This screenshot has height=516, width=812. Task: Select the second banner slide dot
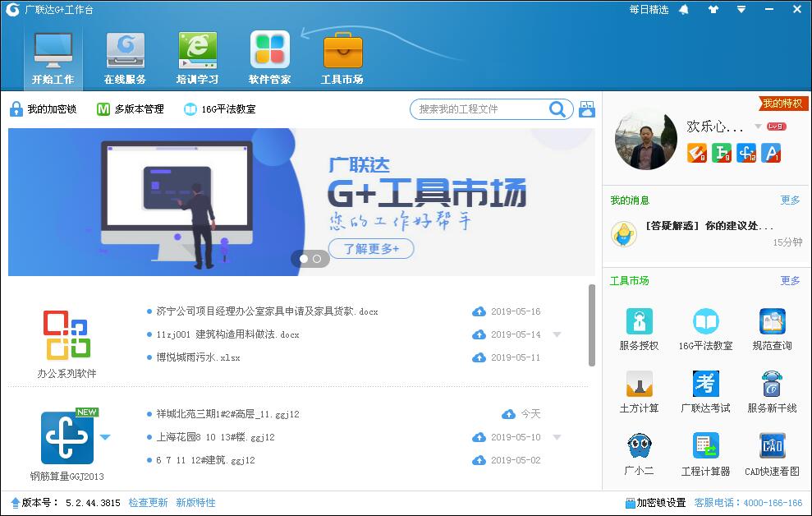tap(317, 259)
